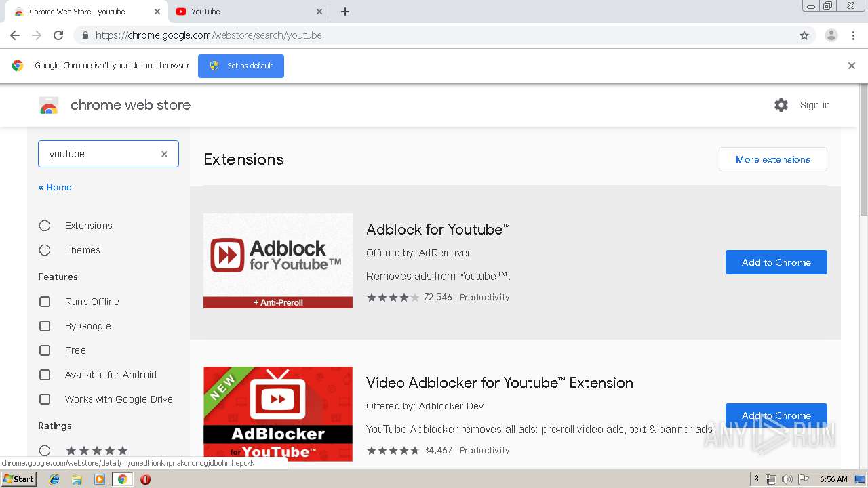
Task: Add Video Adblocker for Youtube to Chrome
Action: 776,415
